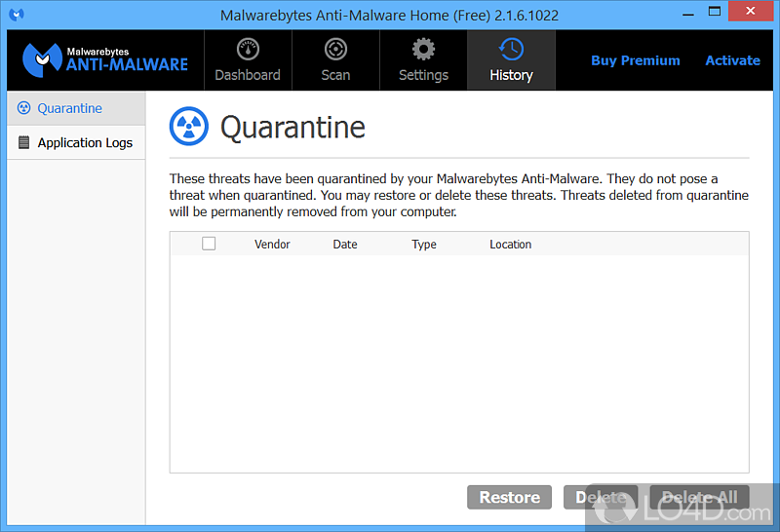Switch to the Settings tab
The image size is (780, 532).
coord(423,60)
